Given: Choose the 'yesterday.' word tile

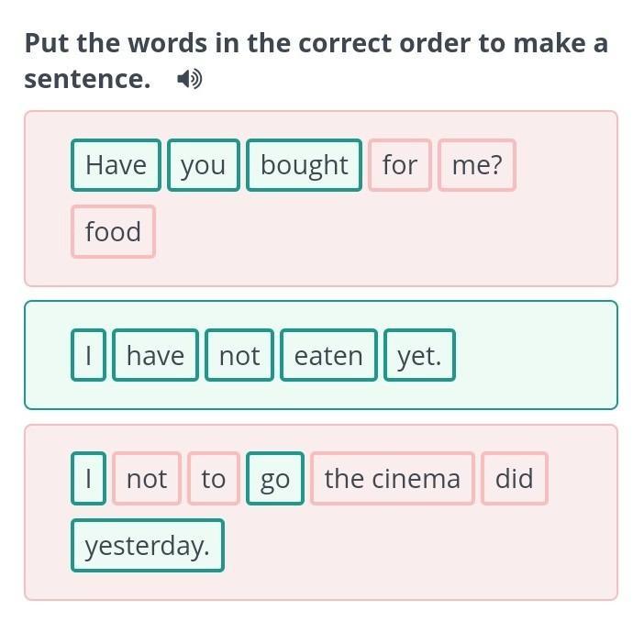Looking at the screenshot, I should point(147,546).
